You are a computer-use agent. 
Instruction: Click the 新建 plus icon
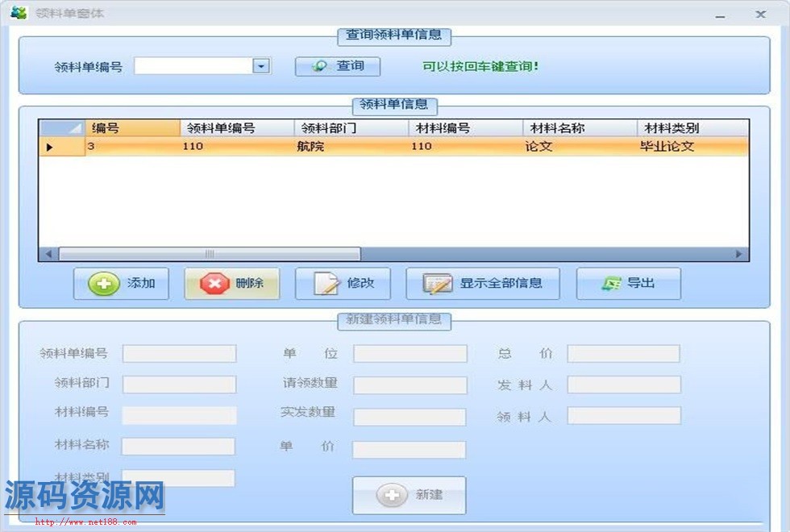coord(392,495)
